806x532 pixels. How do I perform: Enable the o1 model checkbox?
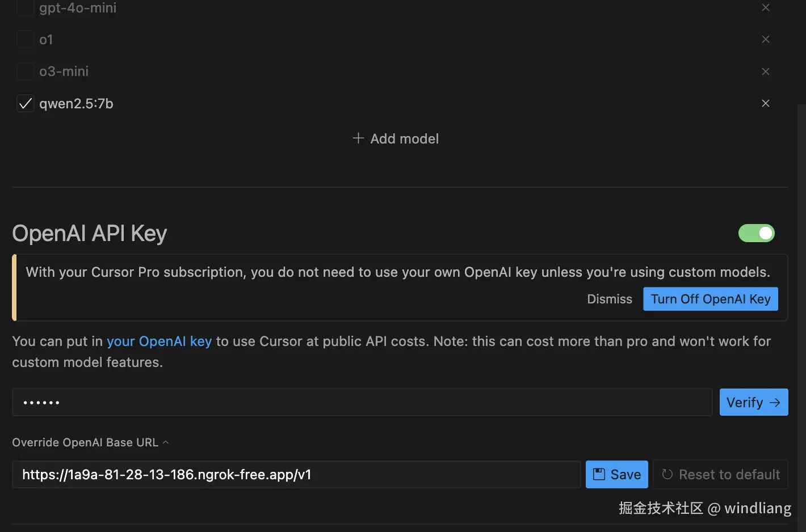(26, 39)
